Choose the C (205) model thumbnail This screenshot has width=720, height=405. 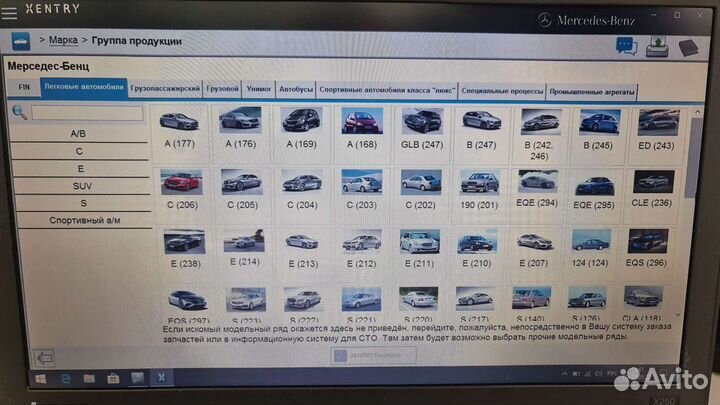pyautogui.click(x=242, y=188)
